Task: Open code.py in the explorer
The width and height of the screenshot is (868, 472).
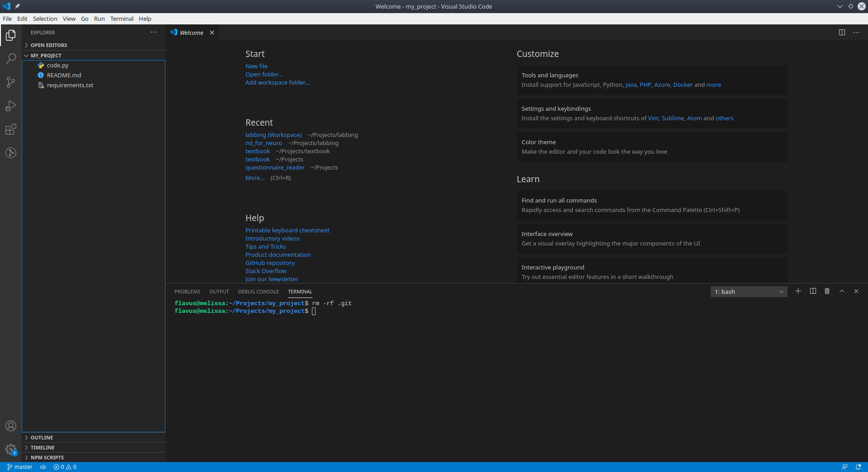Action: (94, 65)
